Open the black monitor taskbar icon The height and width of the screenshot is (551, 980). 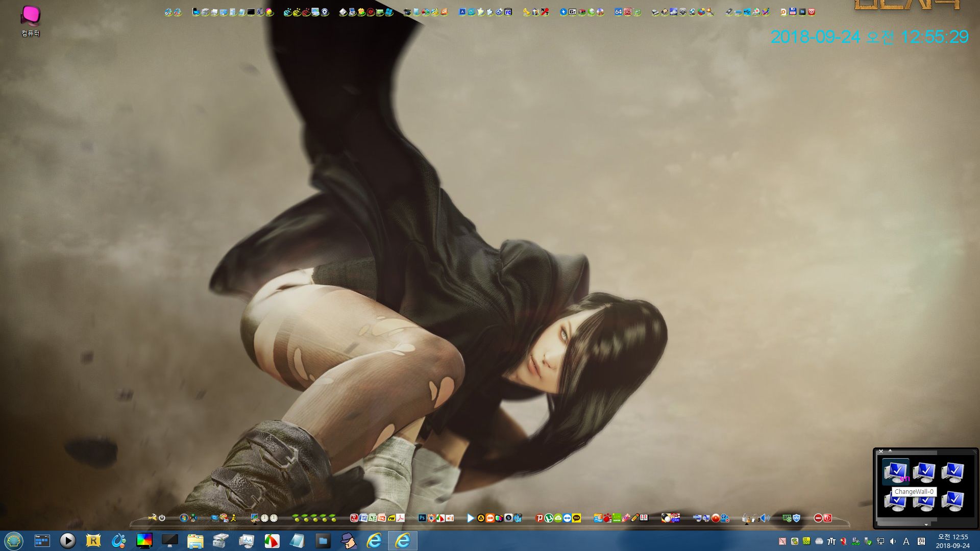click(x=170, y=541)
